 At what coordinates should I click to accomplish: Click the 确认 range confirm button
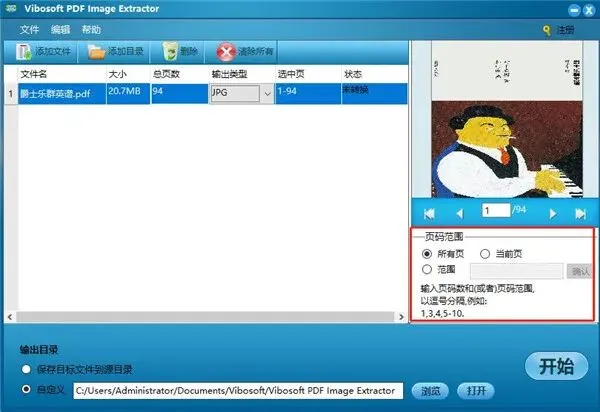(579, 271)
